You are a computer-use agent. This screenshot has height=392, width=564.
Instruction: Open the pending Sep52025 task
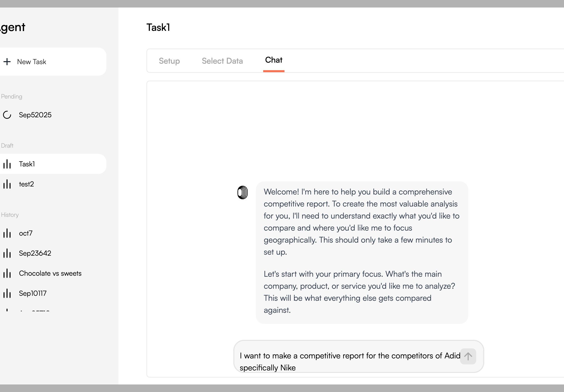[x=35, y=115]
